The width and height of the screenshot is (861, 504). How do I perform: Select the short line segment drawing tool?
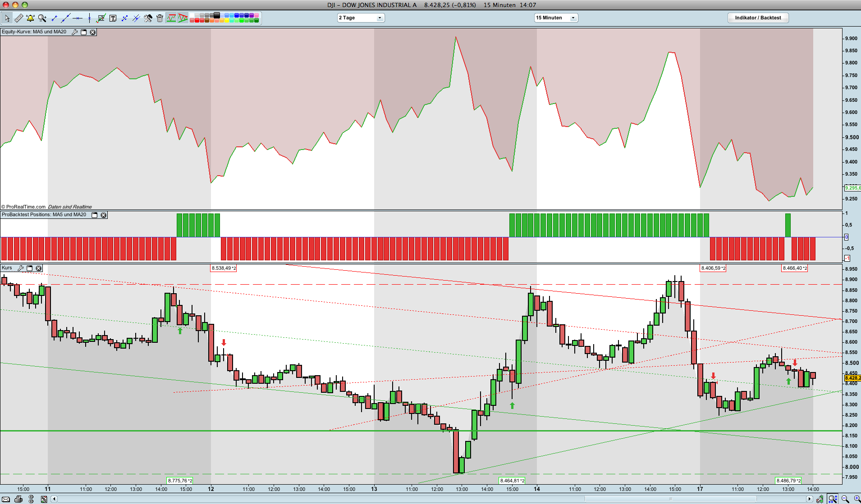54,18
